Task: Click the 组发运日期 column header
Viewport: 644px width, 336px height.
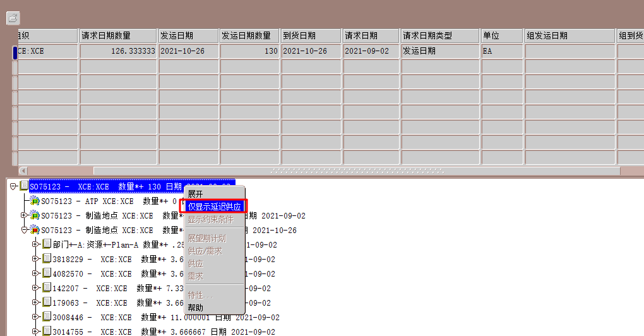Action: pyautogui.click(x=570, y=36)
